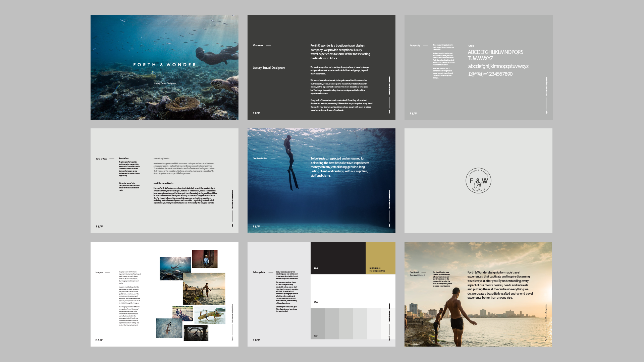Open the Tone of Voice slide
Image resolution: width=644 pixels, height=362 pixels.
click(164, 181)
